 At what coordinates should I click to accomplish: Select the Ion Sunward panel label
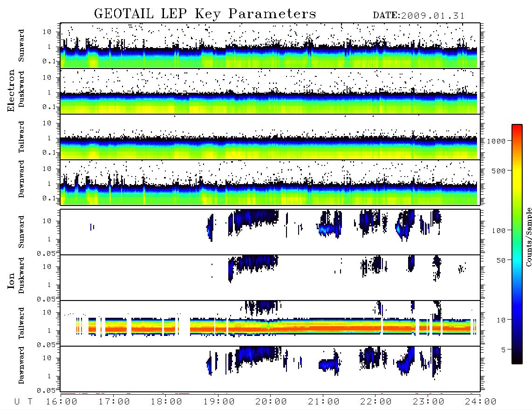point(21,232)
